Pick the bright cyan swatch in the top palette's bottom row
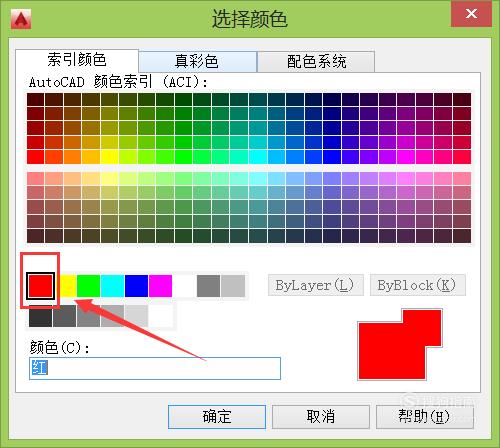Image resolution: width=500 pixels, height=448 pixels. (x=258, y=157)
